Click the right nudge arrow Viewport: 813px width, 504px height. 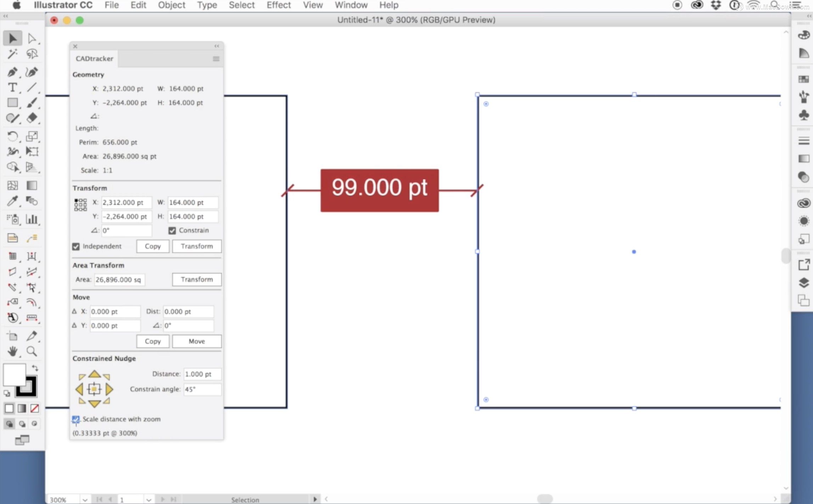pos(110,389)
